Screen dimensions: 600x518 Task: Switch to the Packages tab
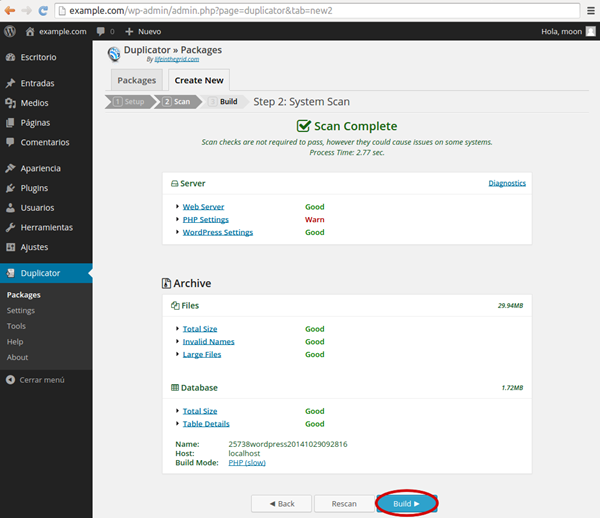pyautogui.click(x=137, y=80)
